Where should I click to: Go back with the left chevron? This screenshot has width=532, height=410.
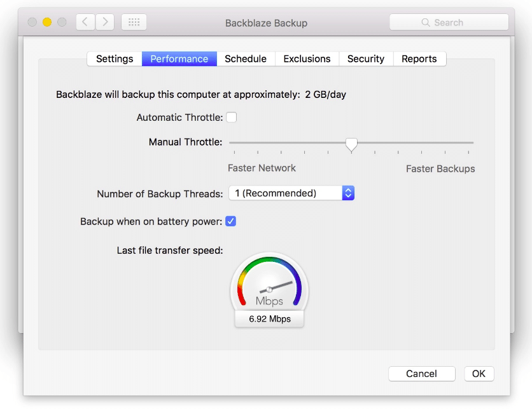coord(85,22)
